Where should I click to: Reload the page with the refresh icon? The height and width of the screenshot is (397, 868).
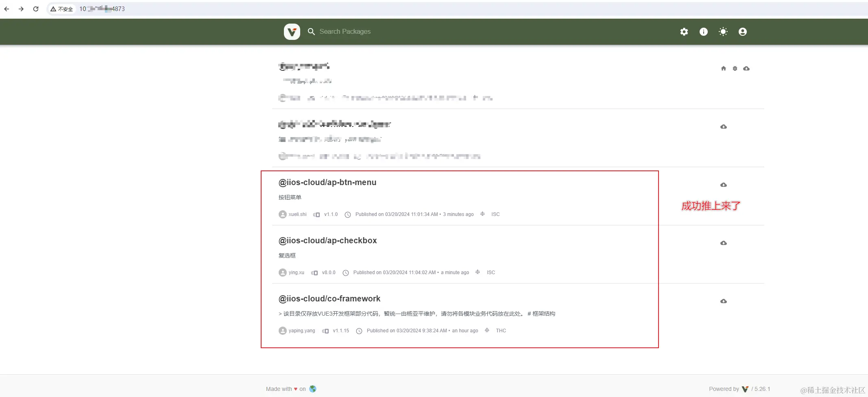tap(36, 9)
